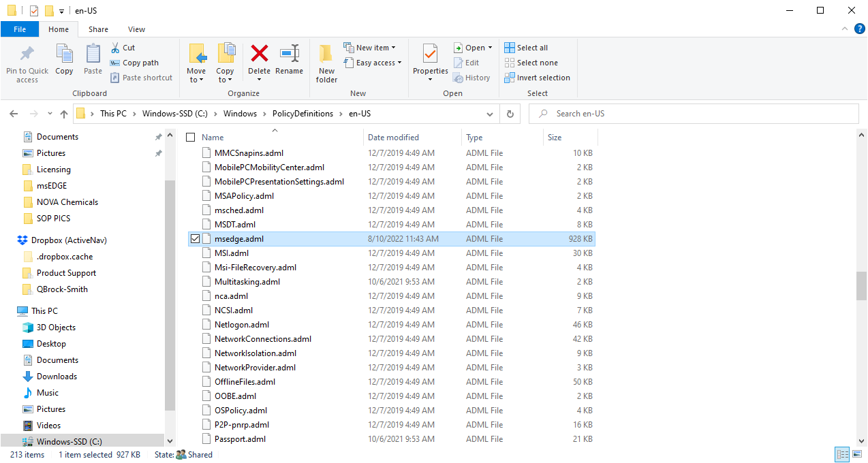Open the File menu

(20, 29)
